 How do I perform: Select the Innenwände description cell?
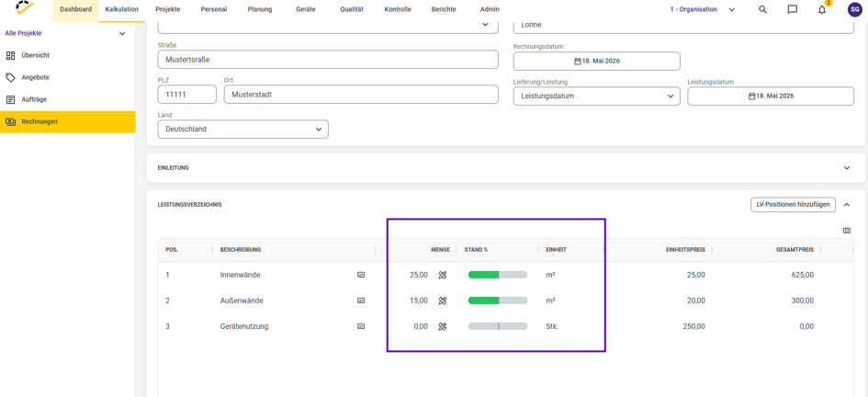coord(240,275)
